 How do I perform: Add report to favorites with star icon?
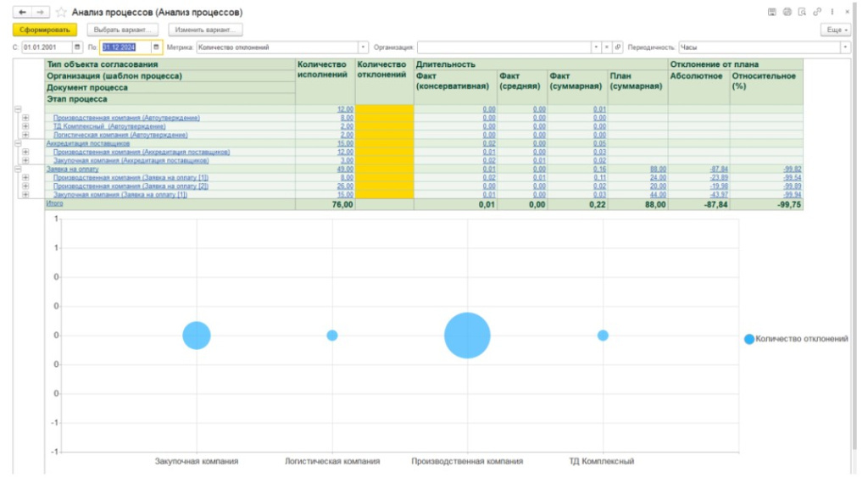tap(61, 12)
